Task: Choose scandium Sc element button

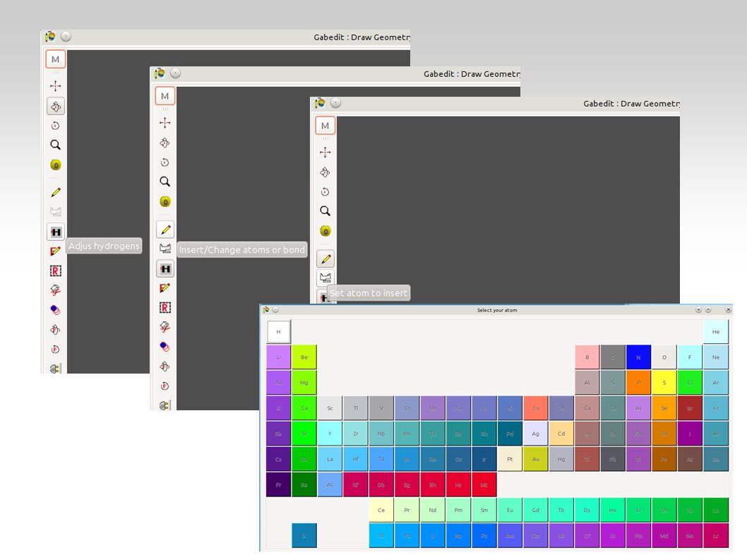Action: pos(330,408)
